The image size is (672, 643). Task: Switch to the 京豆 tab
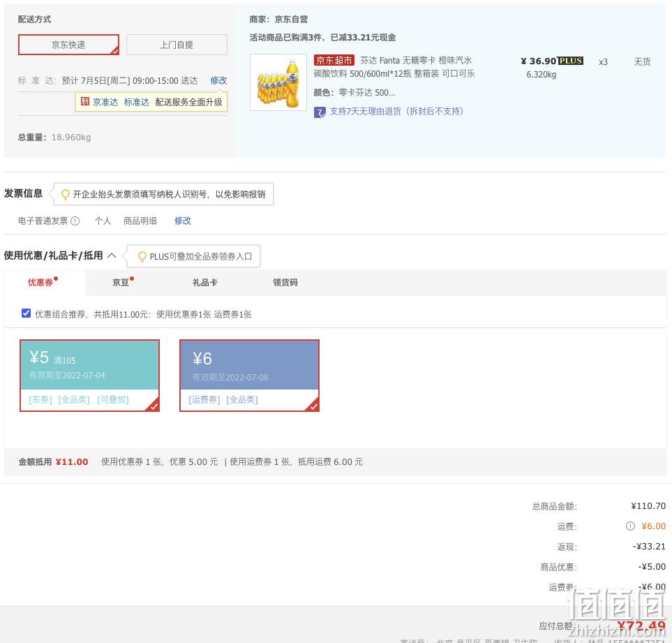tap(123, 283)
